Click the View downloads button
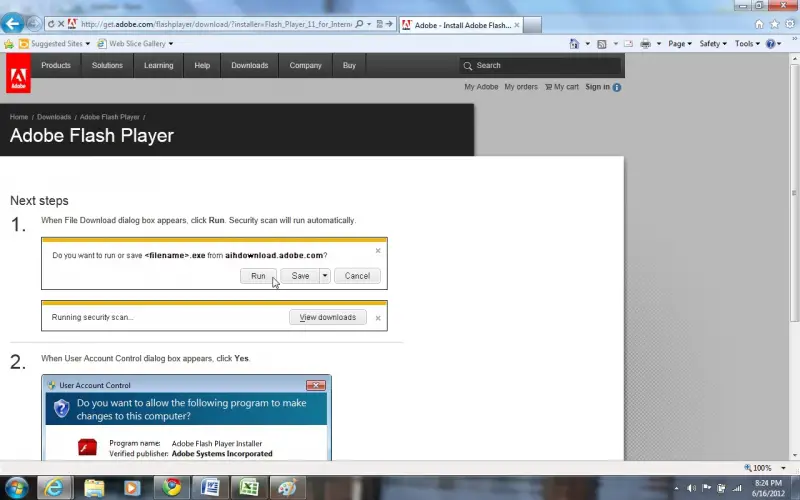 point(328,317)
